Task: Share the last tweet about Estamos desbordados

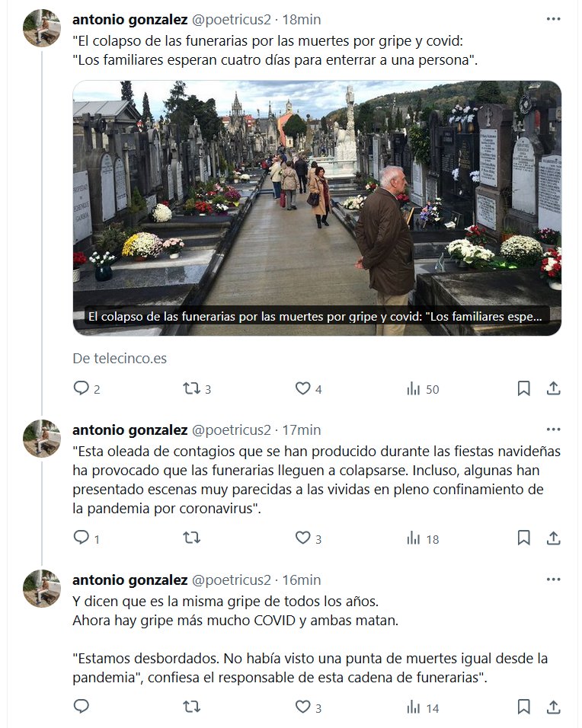Action: (x=553, y=707)
